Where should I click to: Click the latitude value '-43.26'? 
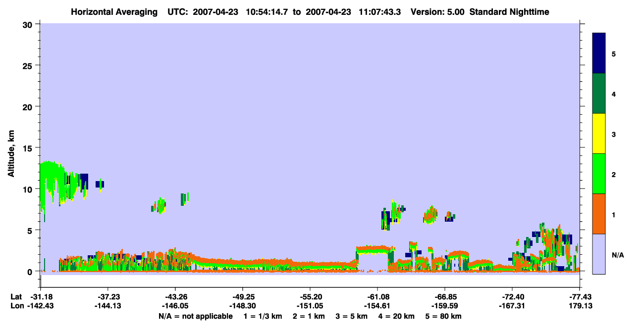coord(175,297)
